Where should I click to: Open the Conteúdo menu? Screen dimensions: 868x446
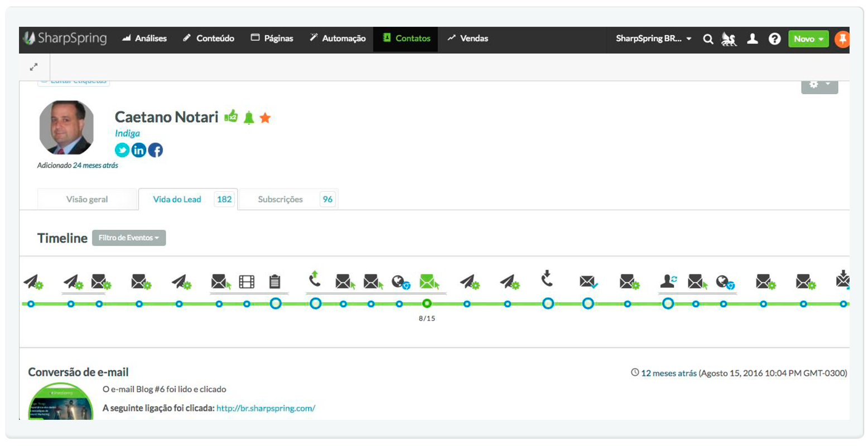coord(209,38)
